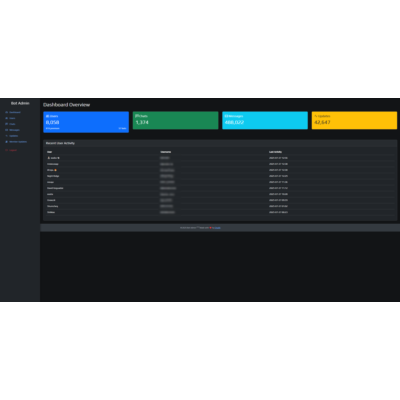
Task: Click the icon on the Chats card
Action: [x=137, y=116]
